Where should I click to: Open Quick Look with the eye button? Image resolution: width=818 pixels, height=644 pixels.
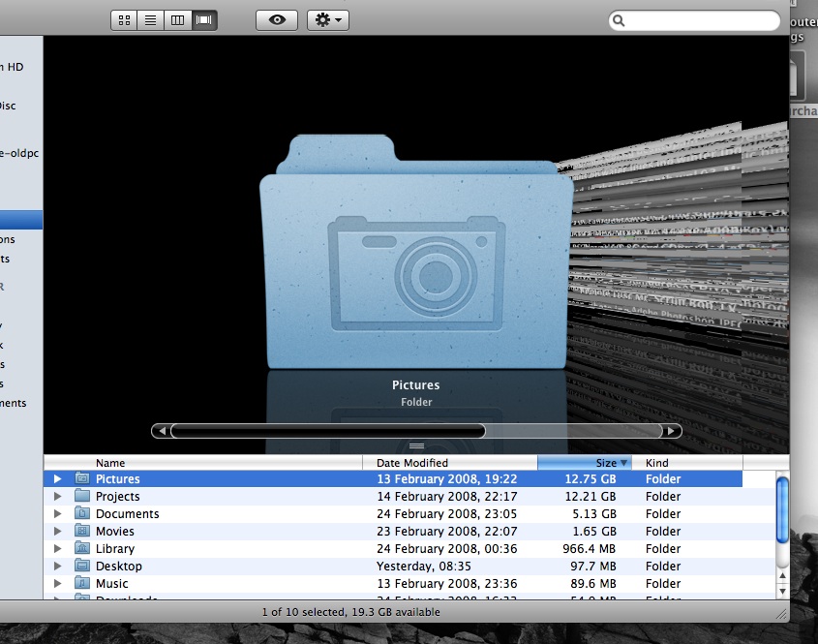point(277,20)
